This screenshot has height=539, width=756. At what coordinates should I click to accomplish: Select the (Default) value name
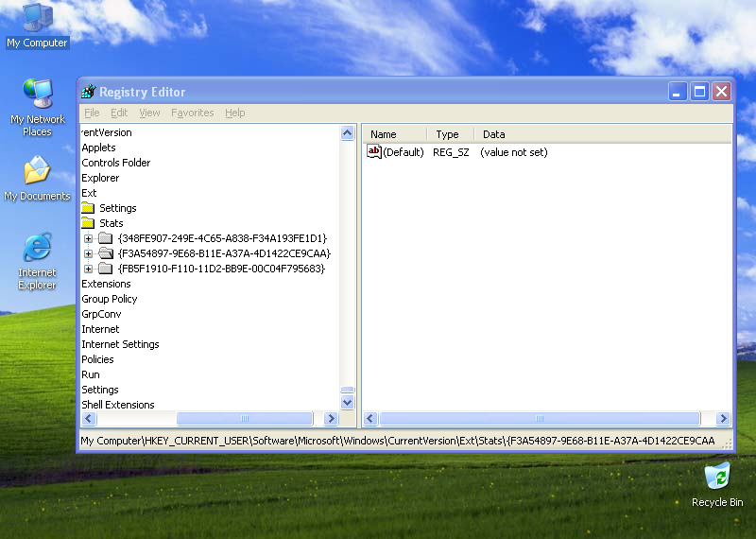click(404, 152)
